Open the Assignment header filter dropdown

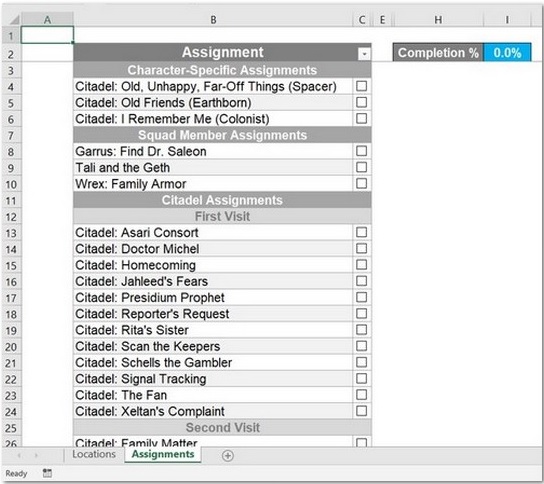tap(364, 54)
